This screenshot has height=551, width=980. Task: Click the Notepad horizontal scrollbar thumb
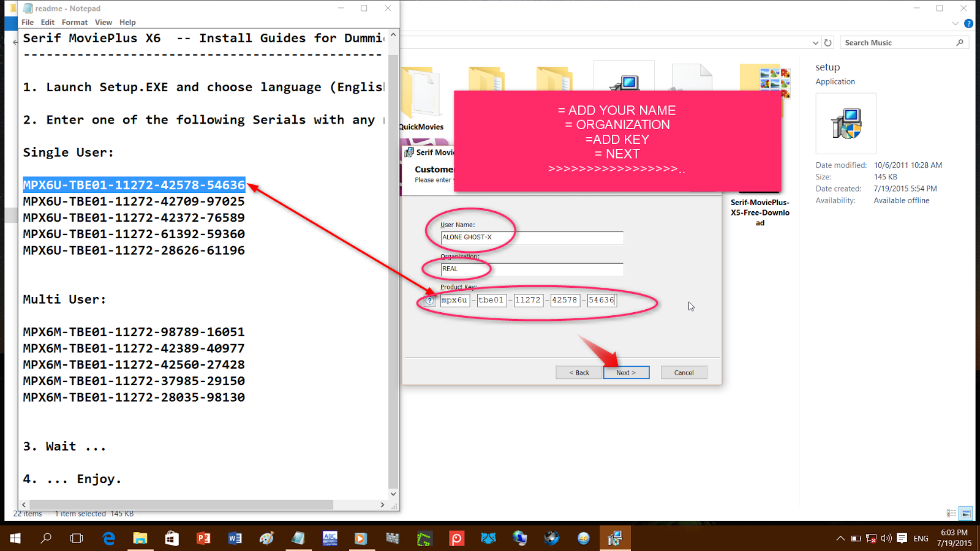(181, 505)
